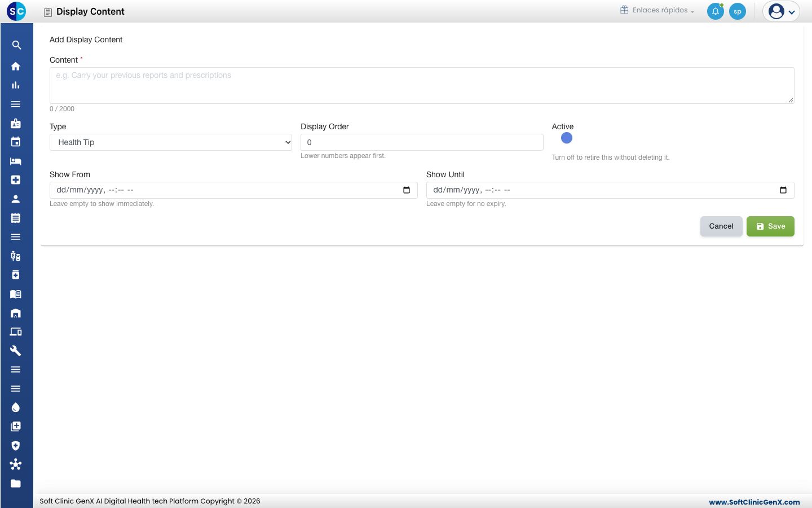Click the notification bell icon
Viewport: 812px width, 508px height.
pyautogui.click(x=716, y=11)
